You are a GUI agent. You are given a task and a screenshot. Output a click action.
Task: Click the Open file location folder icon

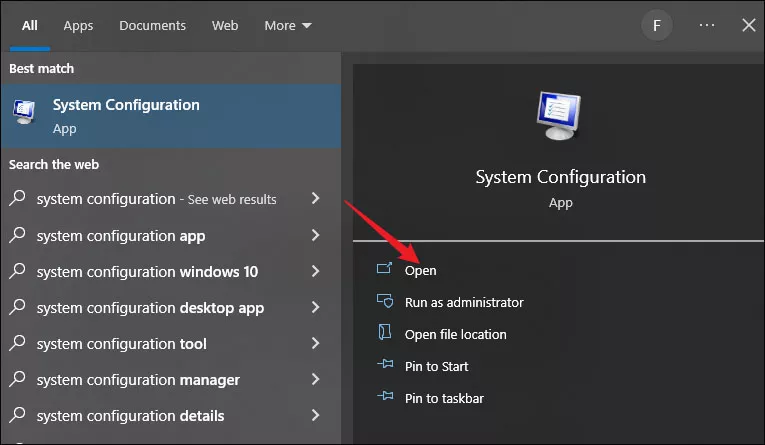(x=385, y=332)
